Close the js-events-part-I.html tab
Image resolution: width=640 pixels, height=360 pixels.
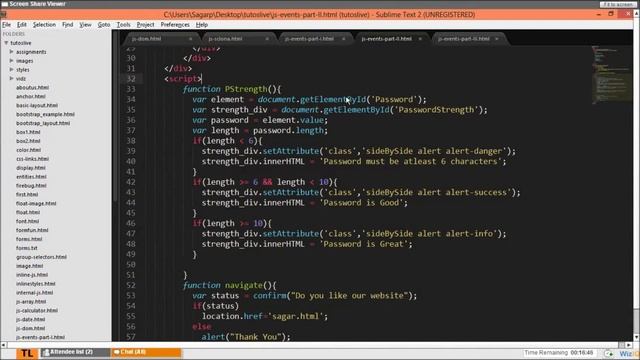[344, 39]
